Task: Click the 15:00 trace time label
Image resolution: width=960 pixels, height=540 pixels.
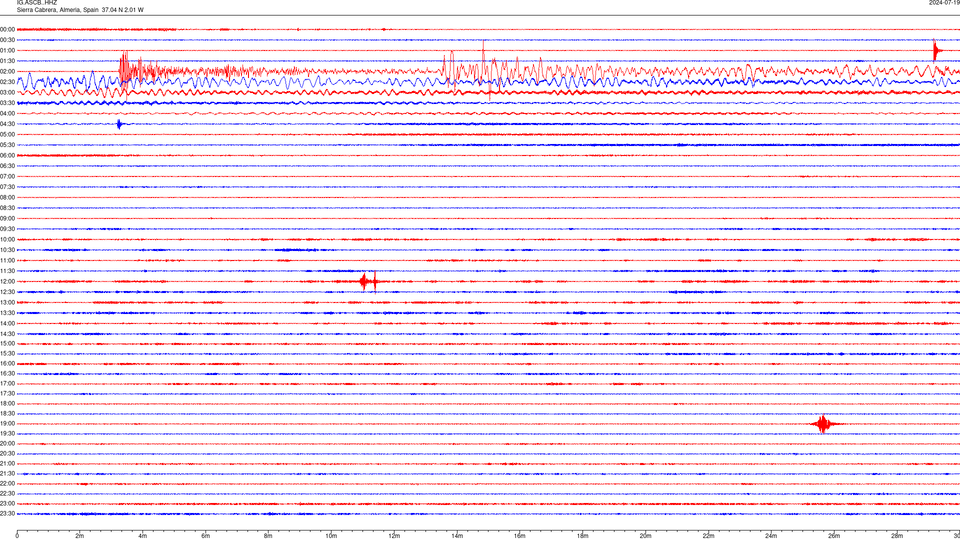Action: pos(7,343)
